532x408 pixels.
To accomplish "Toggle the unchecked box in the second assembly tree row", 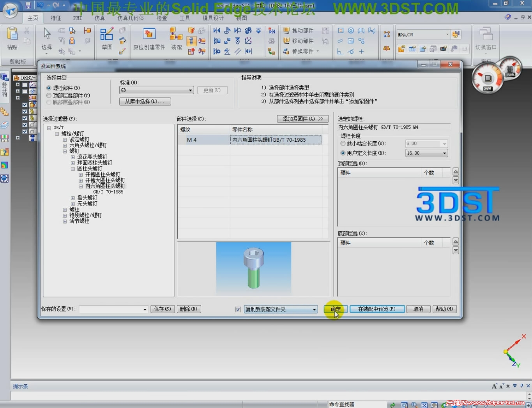I will [x=25, y=91].
